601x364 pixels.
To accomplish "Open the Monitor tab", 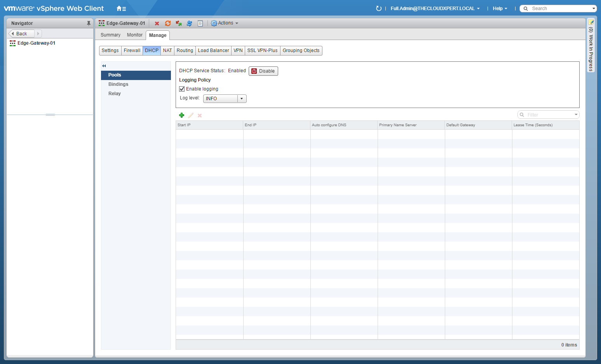I will (x=134, y=35).
